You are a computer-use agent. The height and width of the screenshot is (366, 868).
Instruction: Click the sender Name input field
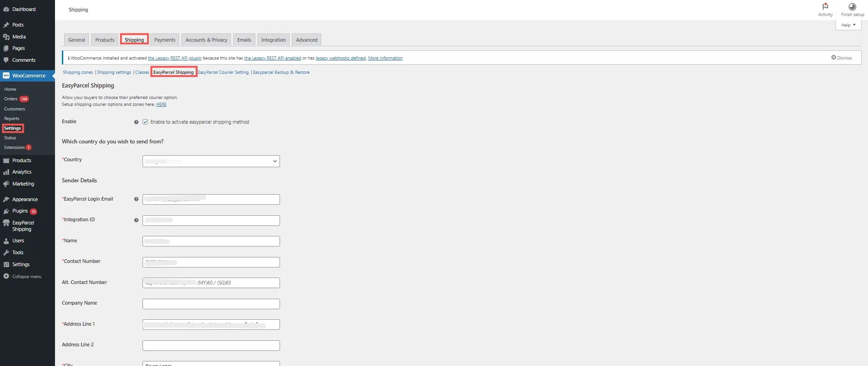click(x=211, y=241)
